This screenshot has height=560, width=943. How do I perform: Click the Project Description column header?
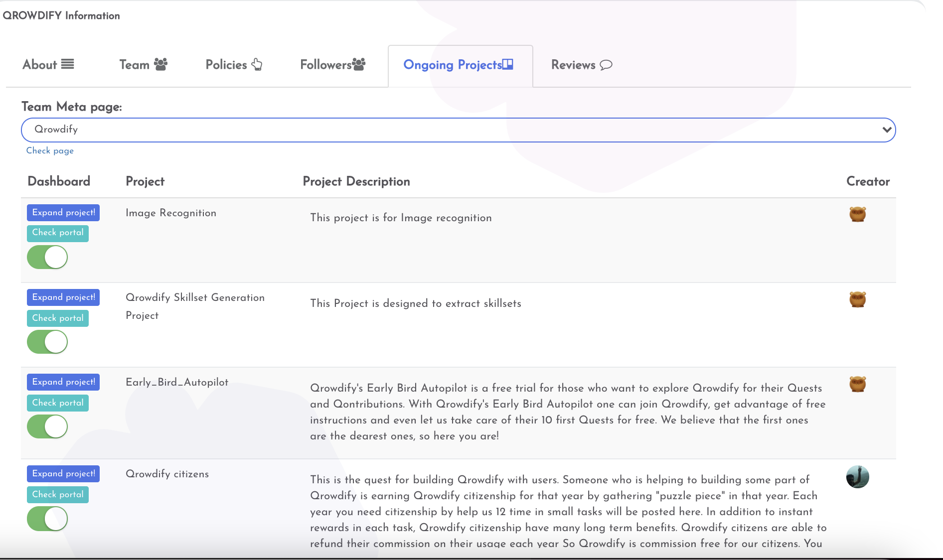pyautogui.click(x=356, y=182)
